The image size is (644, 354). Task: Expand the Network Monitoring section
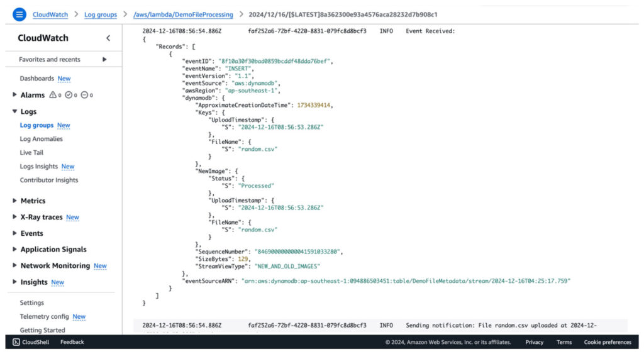[15, 265]
